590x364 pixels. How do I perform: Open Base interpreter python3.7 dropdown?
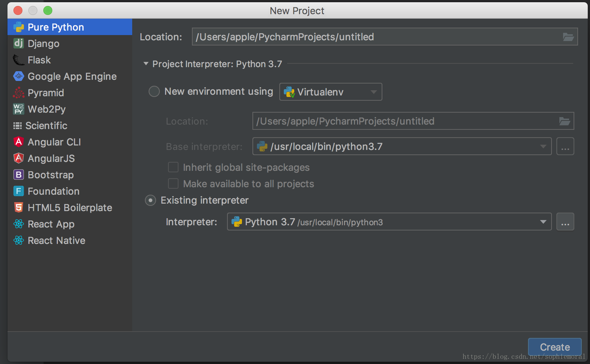(402, 146)
